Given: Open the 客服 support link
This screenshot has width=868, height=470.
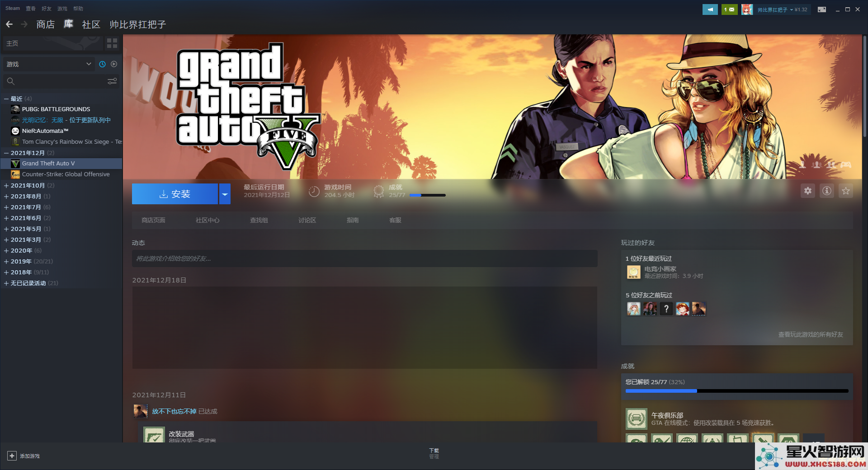Looking at the screenshot, I should pyautogui.click(x=395, y=220).
